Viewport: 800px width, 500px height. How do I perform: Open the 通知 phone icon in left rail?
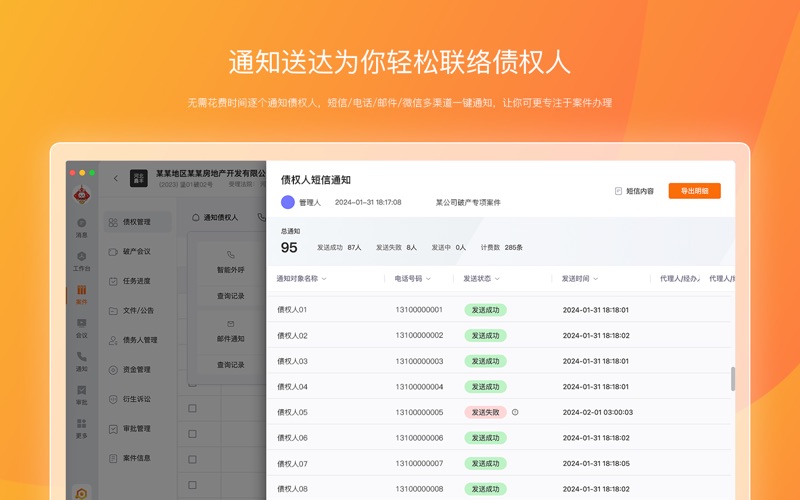pyautogui.click(x=82, y=362)
